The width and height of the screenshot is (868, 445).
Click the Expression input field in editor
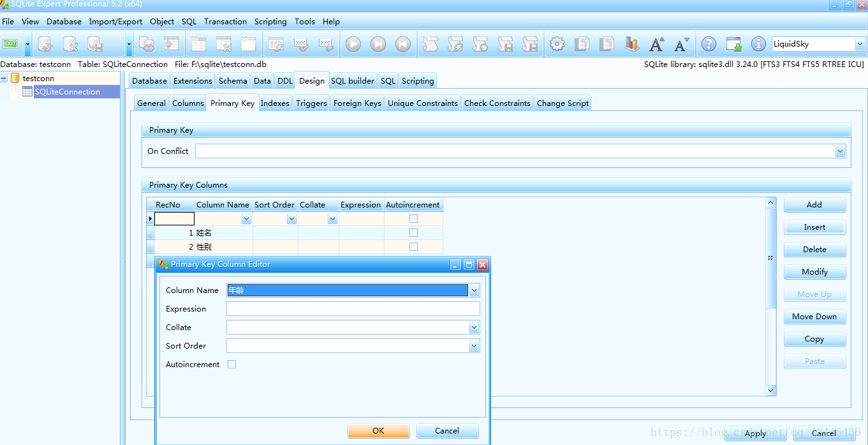[353, 309]
